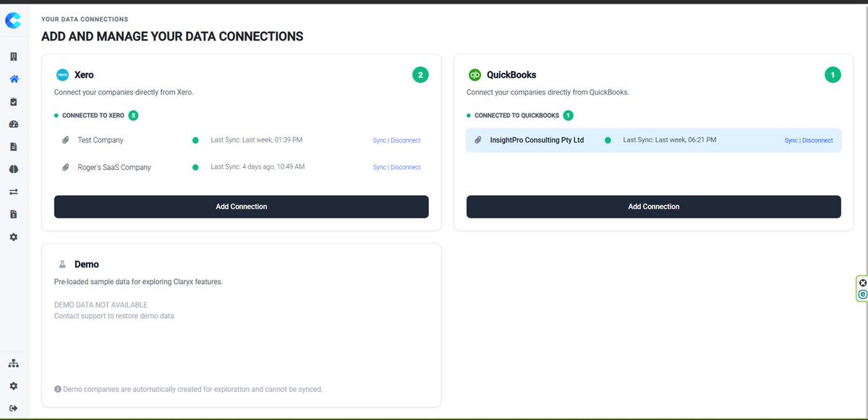Image resolution: width=868 pixels, height=420 pixels.
Task: Click the B widget icon on the right edge
Action: coord(862,294)
